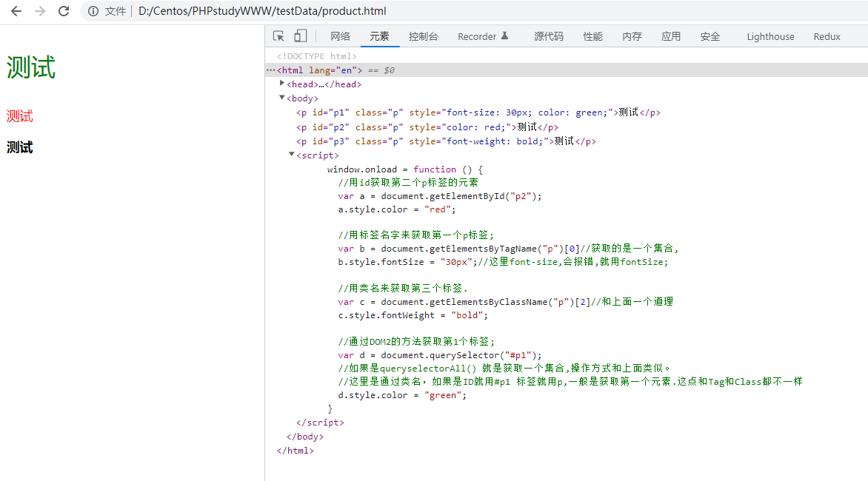Click the line a.style.color = "red"
Screen dimensions: 868x481
[397, 209]
